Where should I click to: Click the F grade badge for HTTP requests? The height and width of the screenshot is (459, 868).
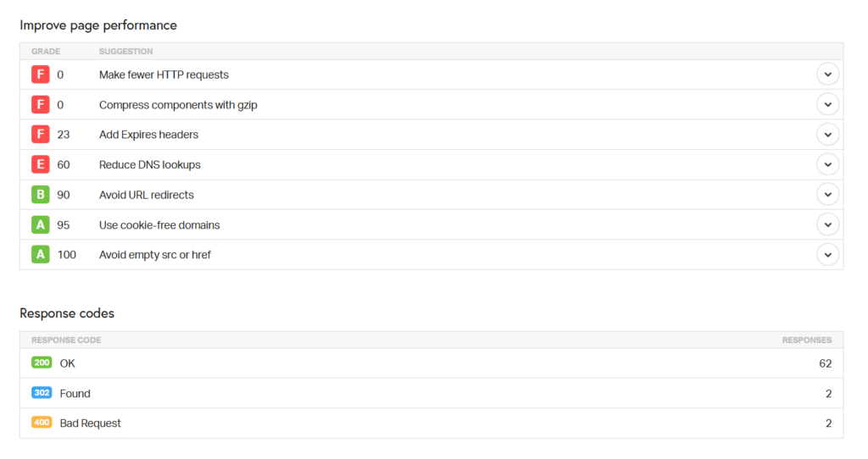[41, 75]
